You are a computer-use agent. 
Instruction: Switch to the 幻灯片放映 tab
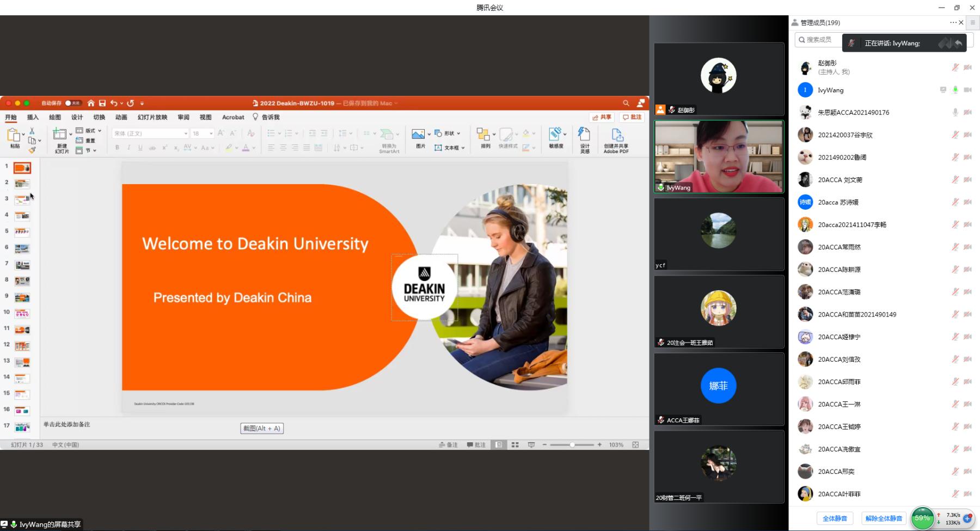click(x=152, y=117)
